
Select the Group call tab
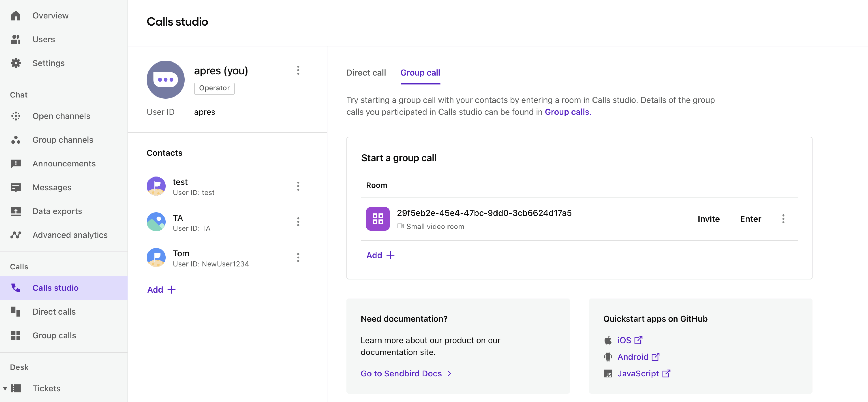coord(420,73)
